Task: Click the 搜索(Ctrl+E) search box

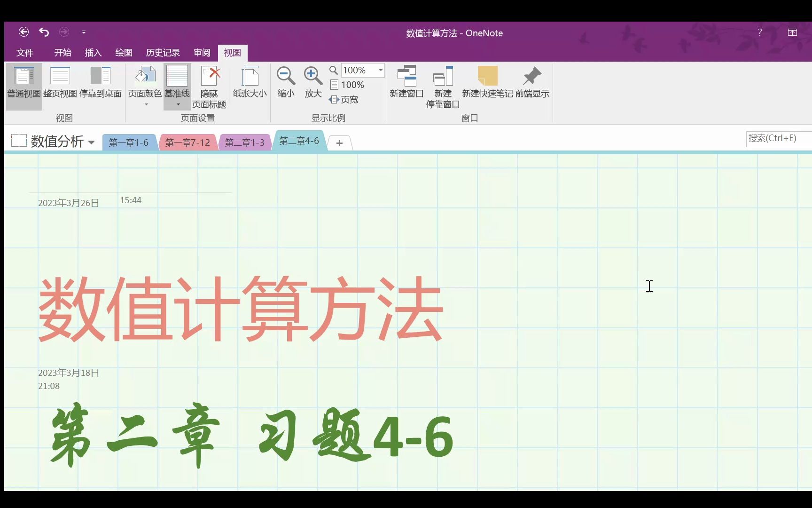Action: [779, 139]
